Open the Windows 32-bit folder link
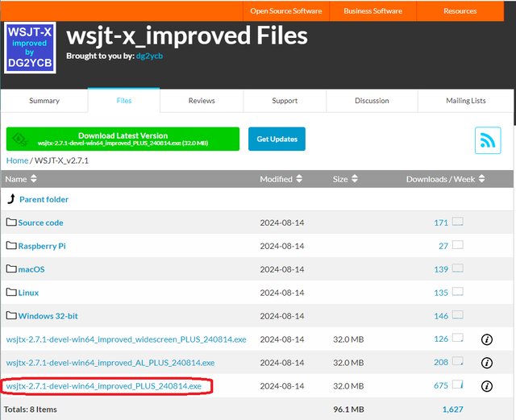The image size is (516, 420). [x=48, y=316]
